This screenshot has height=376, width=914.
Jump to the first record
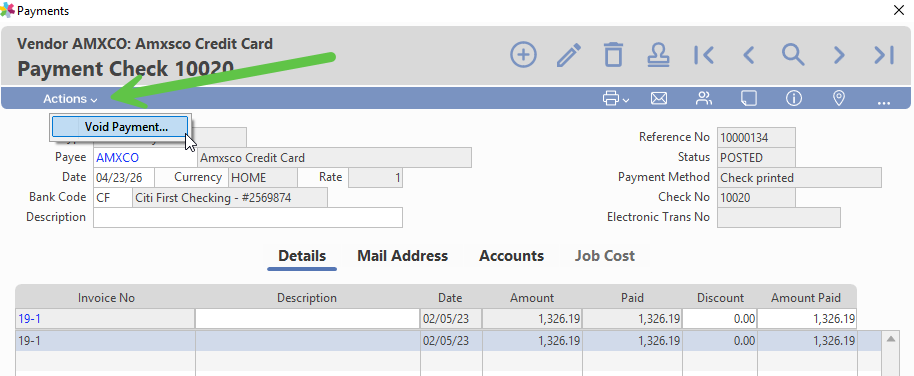704,55
